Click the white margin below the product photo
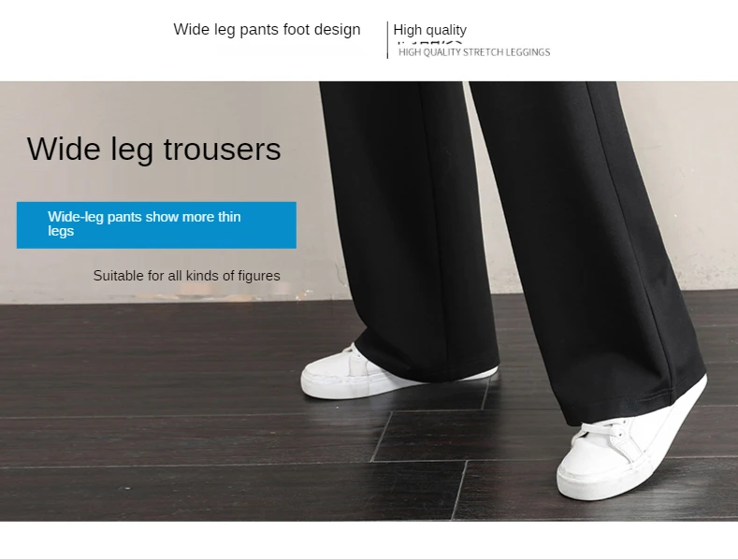This screenshot has height=560, width=738. pyautogui.click(x=369, y=539)
